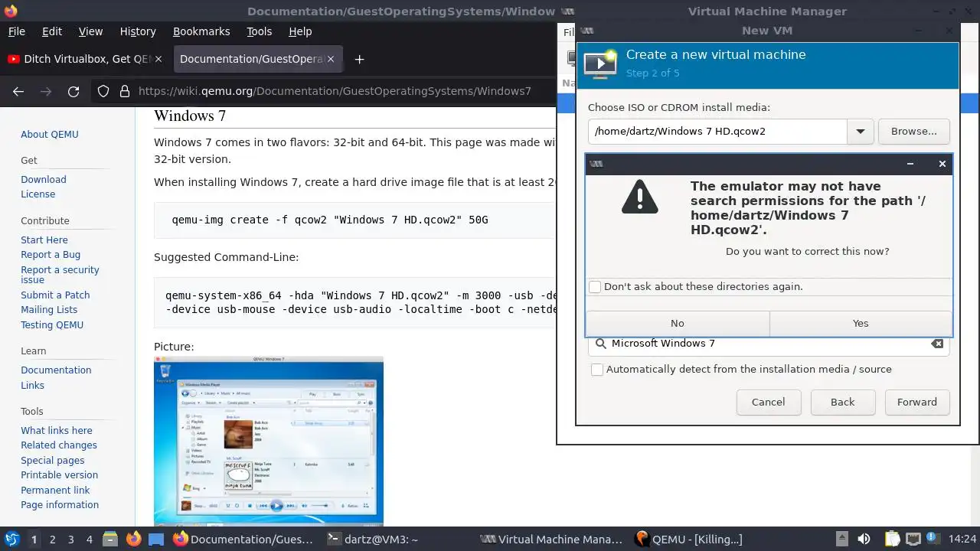Click the clipboard tray icon
The height and width of the screenshot is (551, 980).
(892, 539)
